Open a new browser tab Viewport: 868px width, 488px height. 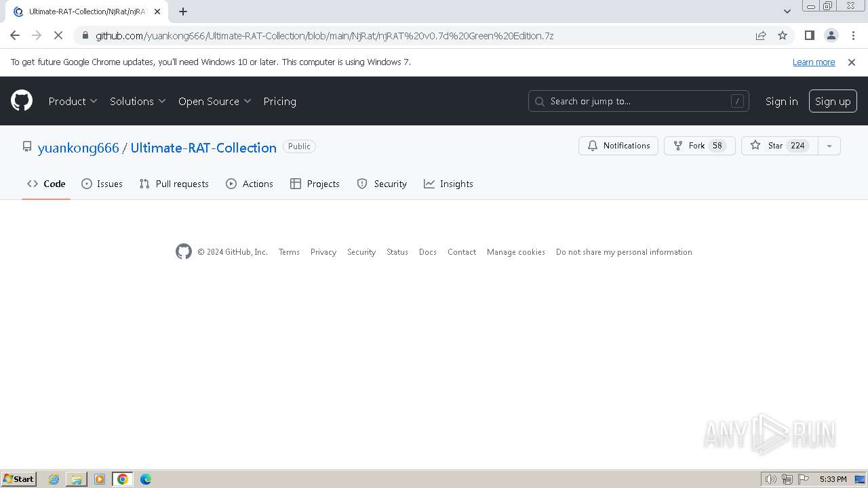click(x=183, y=12)
